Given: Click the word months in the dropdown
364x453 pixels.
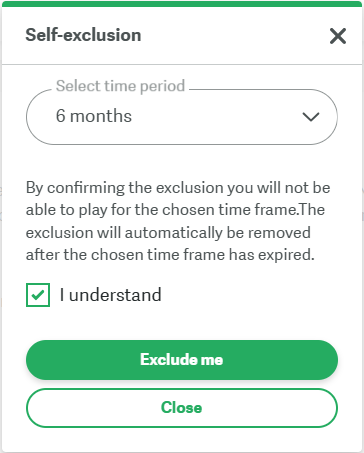Looking at the screenshot, I should pyautogui.click(x=101, y=116).
